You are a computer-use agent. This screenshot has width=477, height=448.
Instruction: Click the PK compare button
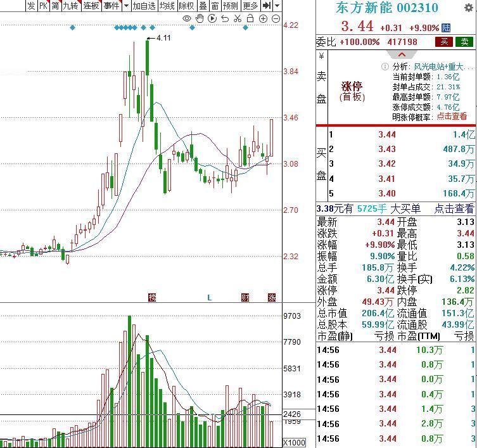coord(44,6)
